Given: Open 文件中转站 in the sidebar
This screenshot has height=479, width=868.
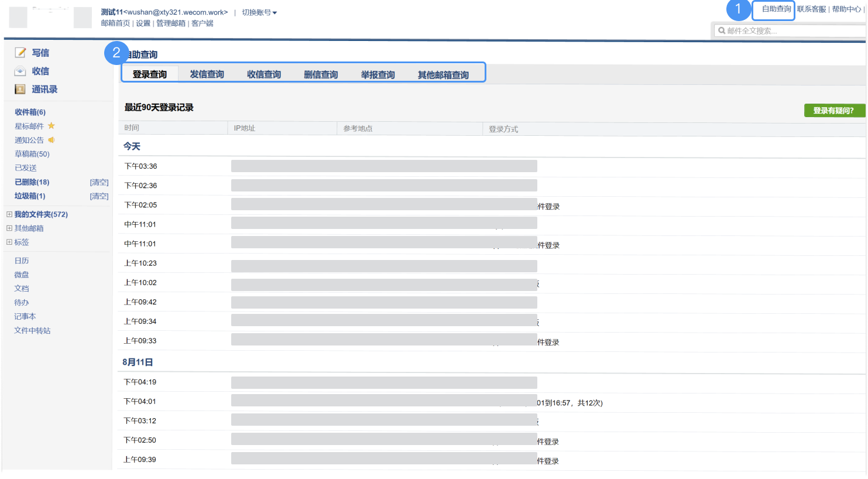Looking at the screenshot, I should (32, 330).
